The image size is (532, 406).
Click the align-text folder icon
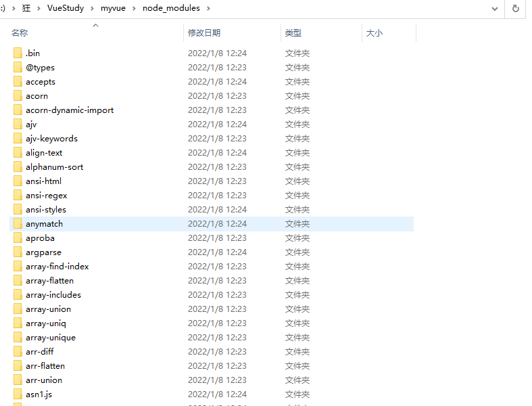(18, 152)
